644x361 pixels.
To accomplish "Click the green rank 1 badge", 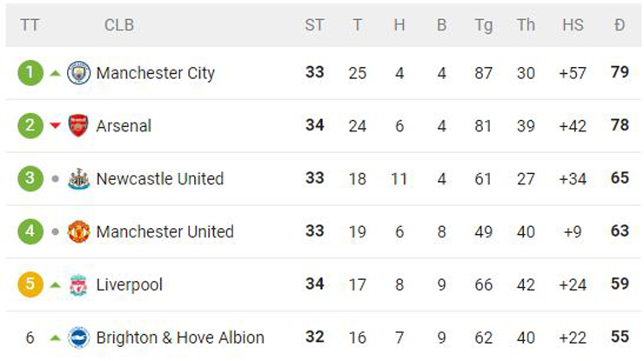I will click(30, 73).
